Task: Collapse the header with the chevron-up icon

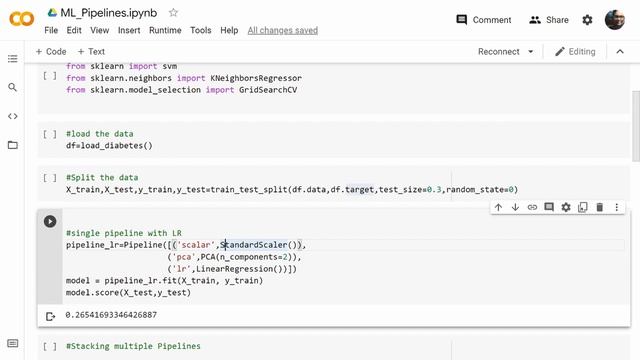Action: pos(620,51)
